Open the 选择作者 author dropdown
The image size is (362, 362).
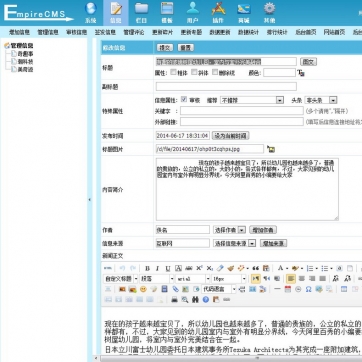coord(229,230)
